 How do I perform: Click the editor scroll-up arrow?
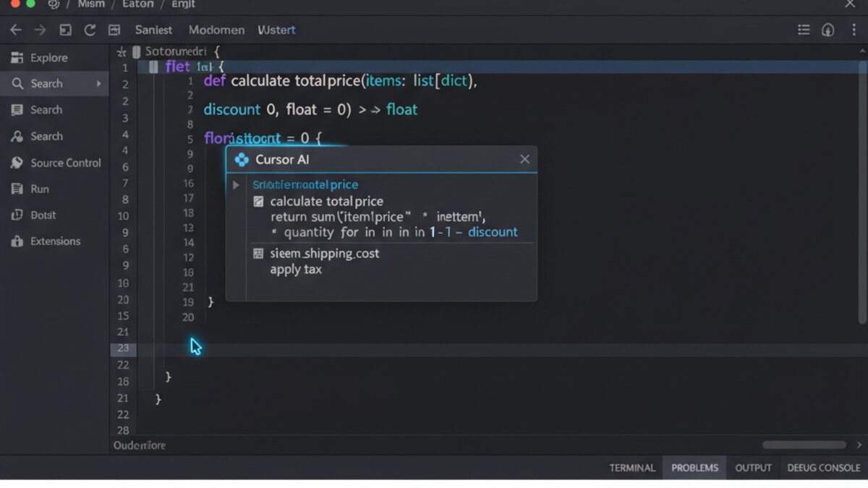coord(861,51)
